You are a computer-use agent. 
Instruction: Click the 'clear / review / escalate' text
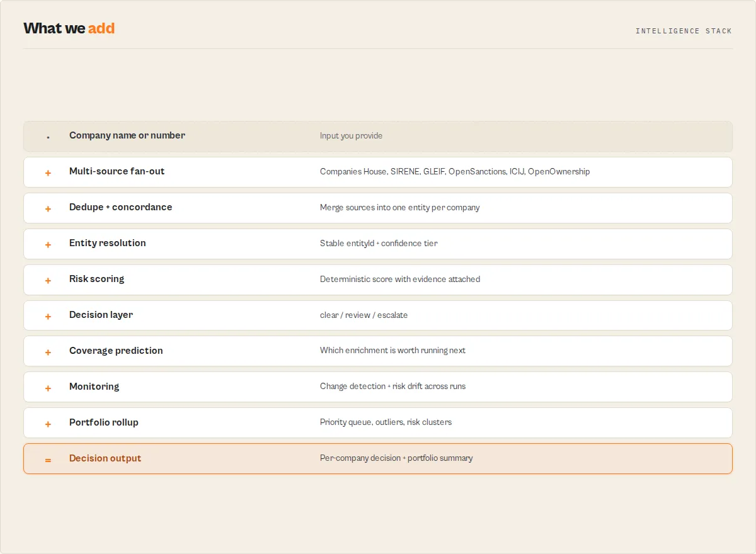(364, 315)
